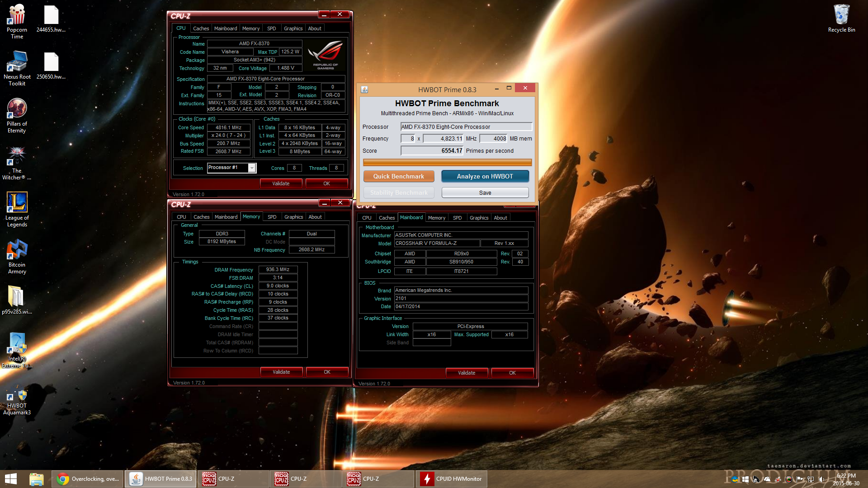Open the Recycle Bin

[841, 19]
